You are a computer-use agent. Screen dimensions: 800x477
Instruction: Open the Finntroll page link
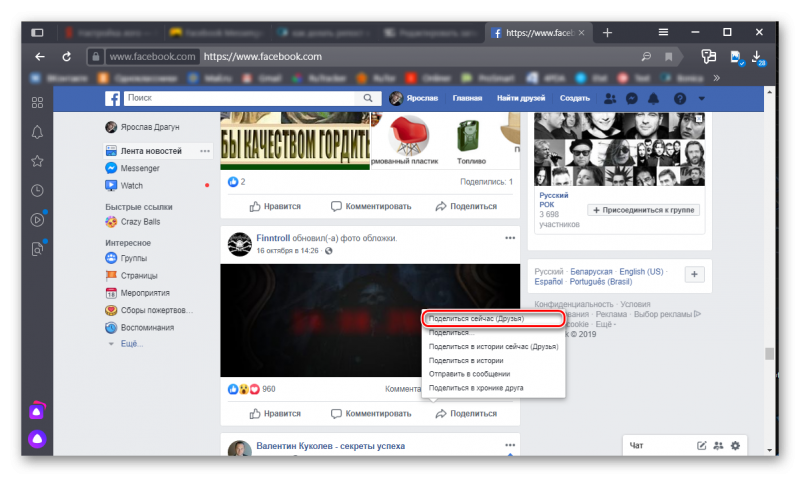(273, 238)
